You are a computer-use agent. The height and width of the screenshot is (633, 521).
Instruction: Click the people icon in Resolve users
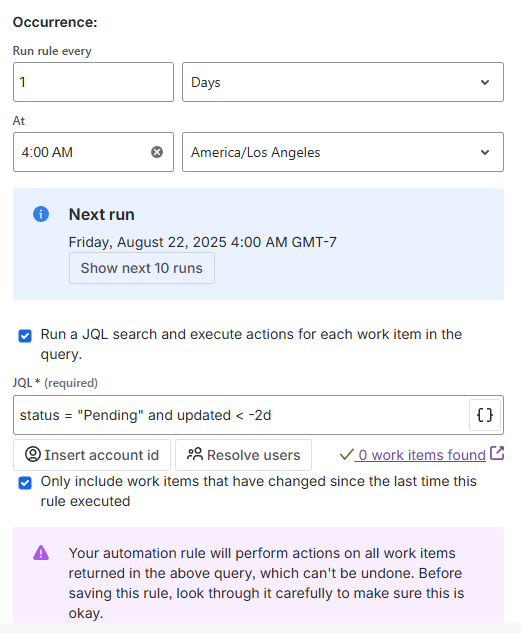195,454
